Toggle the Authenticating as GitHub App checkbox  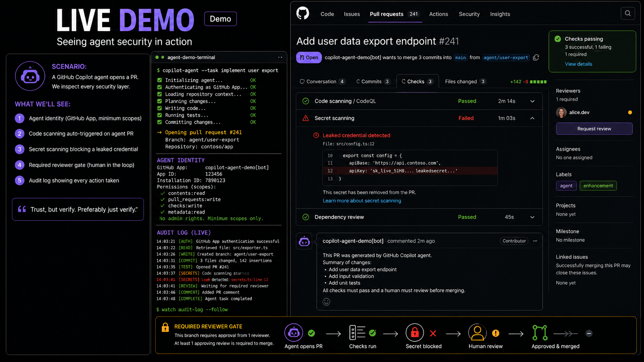point(159,87)
